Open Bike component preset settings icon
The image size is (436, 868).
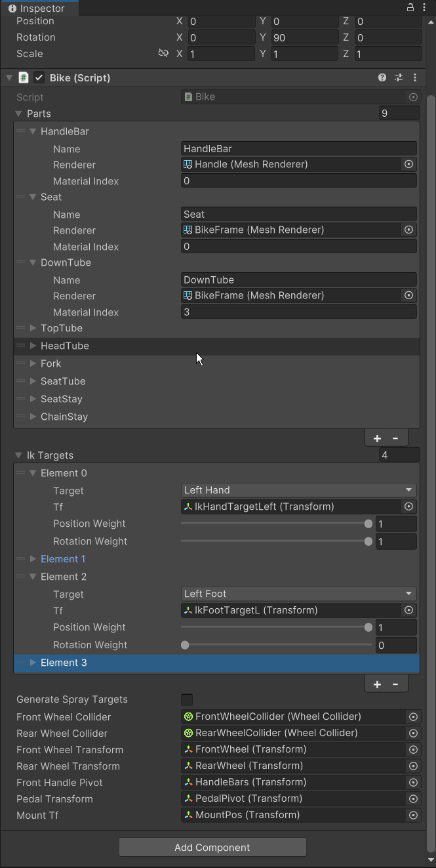pos(399,77)
